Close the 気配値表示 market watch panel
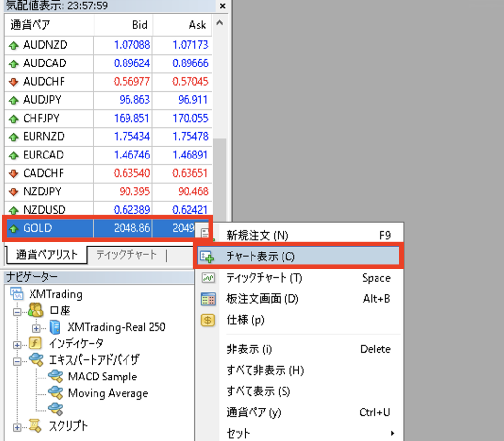Screen dimensions: 504x441 point(222,6)
